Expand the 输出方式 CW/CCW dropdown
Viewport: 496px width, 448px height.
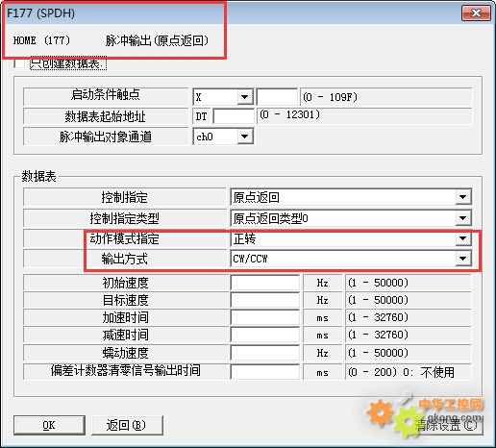pos(463,259)
